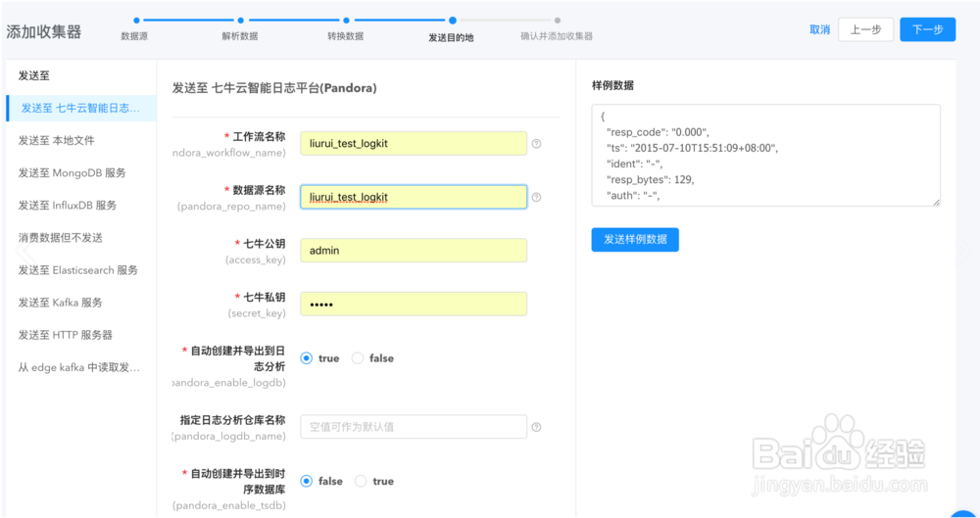This screenshot has height=518, width=980.
Task: Jump to 数据源 step marker
Action: [136, 21]
